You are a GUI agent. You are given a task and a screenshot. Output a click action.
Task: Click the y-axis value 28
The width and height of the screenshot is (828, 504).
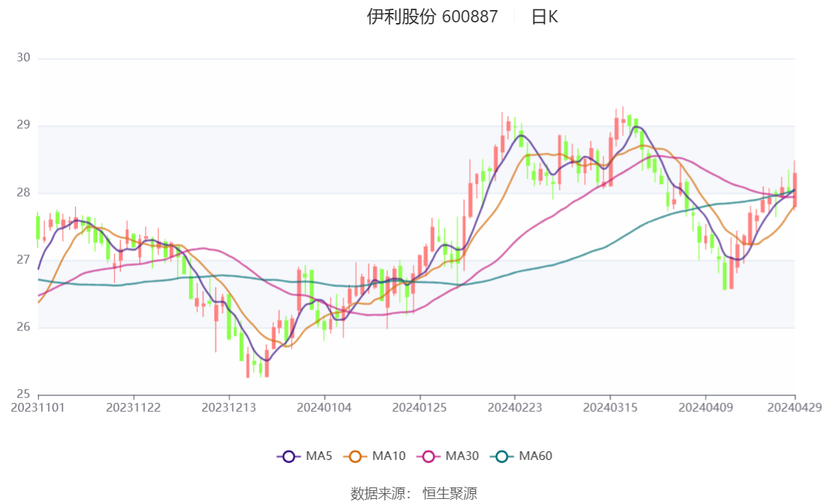(23, 192)
